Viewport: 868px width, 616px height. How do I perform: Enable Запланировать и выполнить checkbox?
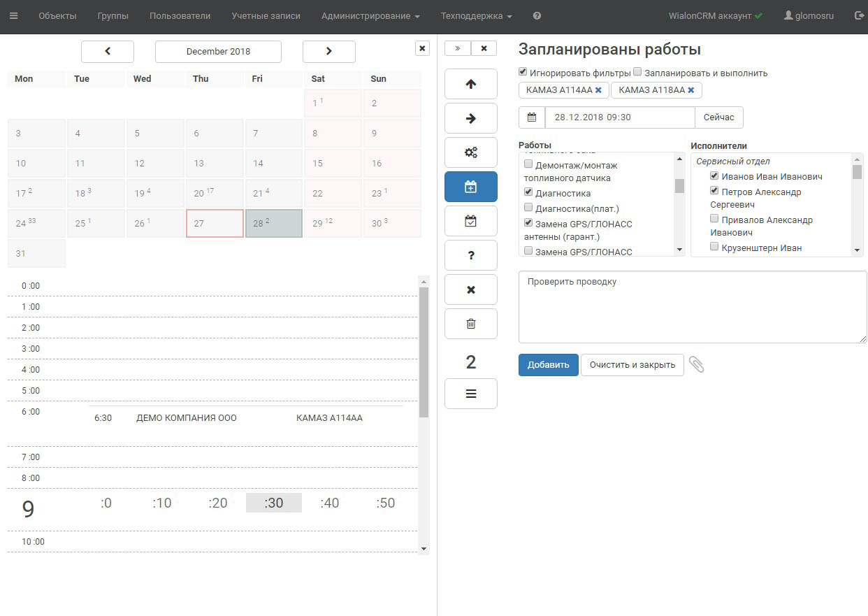click(637, 72)
